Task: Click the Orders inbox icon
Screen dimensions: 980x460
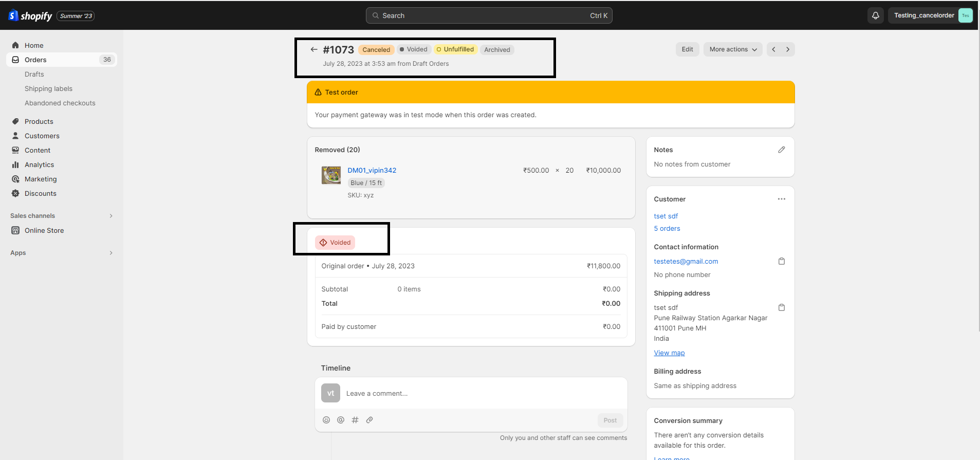Action: (x=15, y=60)
